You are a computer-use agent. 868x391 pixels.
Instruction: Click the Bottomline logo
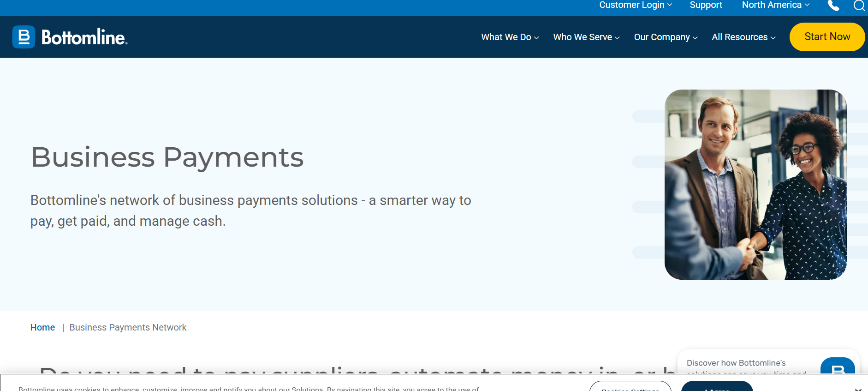point(70,37)
